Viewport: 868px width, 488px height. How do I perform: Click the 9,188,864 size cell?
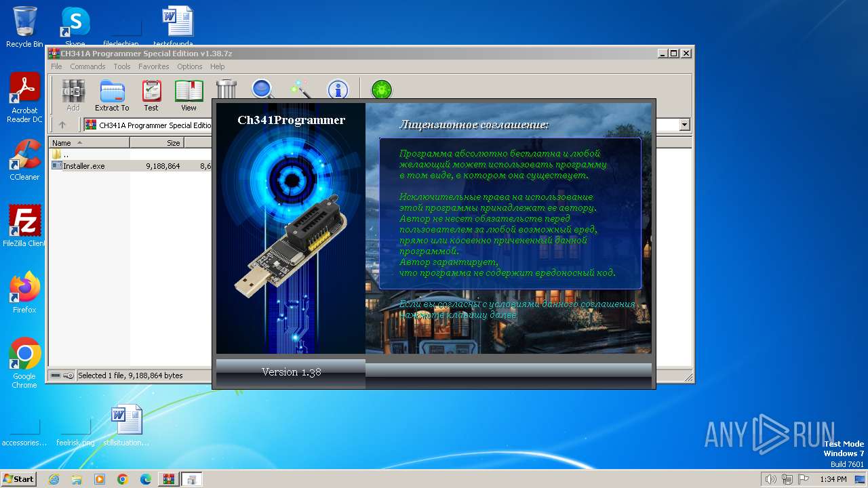163,165
